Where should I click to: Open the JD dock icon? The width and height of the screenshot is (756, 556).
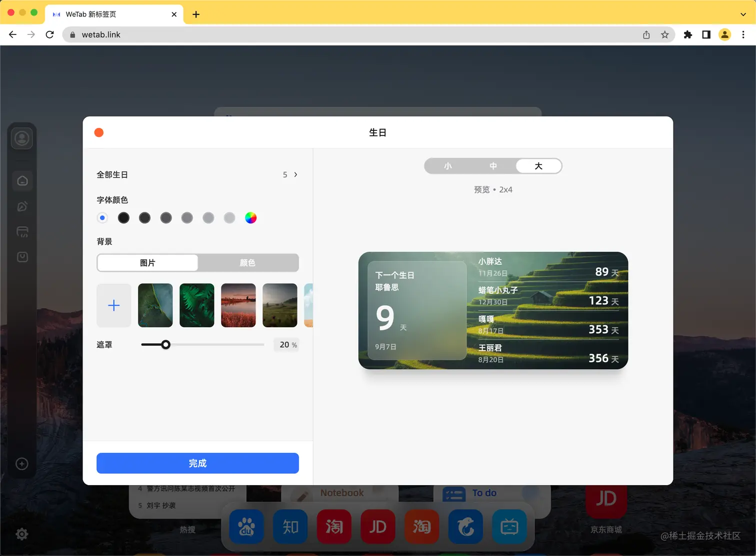click(378, 527)
